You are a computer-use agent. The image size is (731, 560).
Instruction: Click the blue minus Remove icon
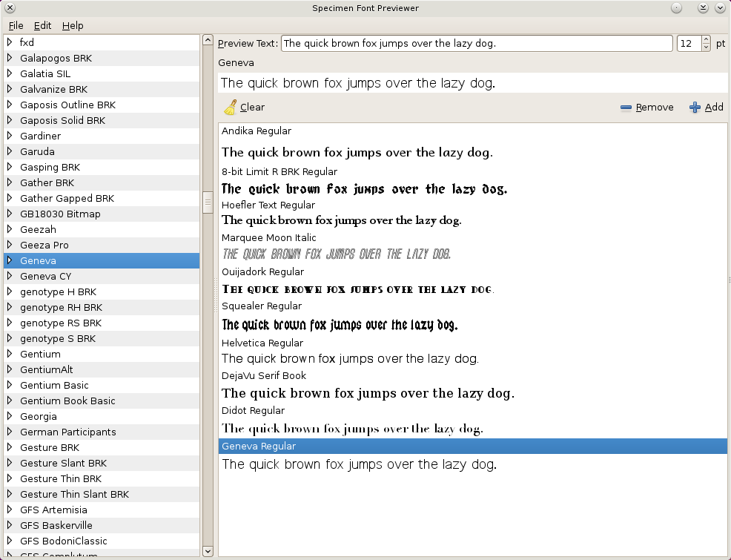pos(626,108)
